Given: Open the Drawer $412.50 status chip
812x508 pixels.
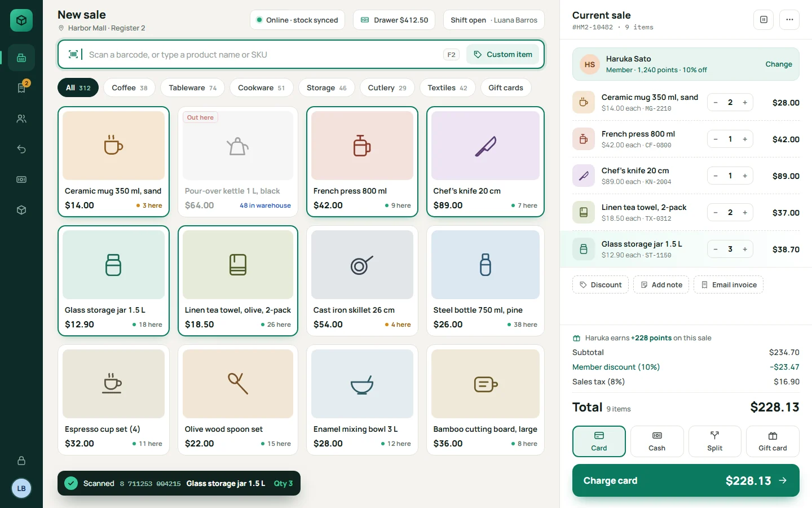Looking at the screenshot, I should pyautogui.click(x=394, y=20).
